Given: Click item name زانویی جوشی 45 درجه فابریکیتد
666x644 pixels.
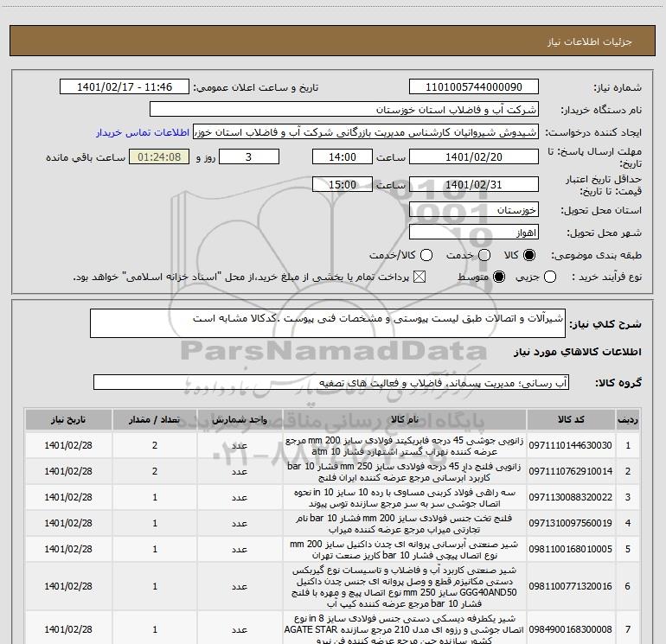Looking at the screenshot, I should (x=405, y=446).
